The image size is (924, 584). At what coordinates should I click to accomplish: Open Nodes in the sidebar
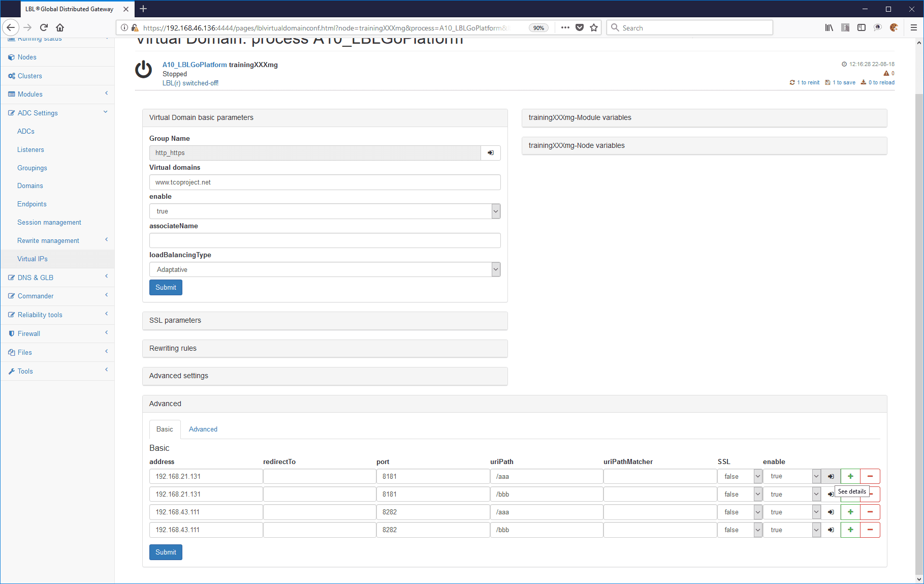point(57,57)
